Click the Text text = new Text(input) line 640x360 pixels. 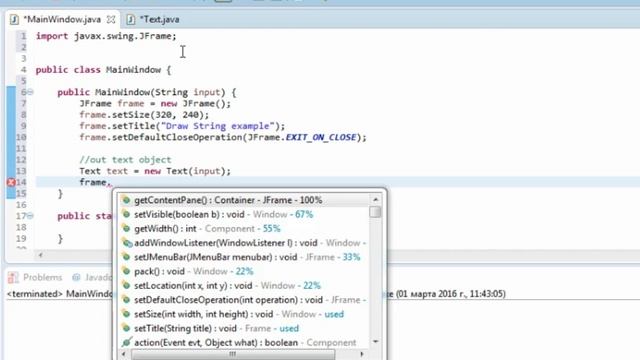[155, 171]
